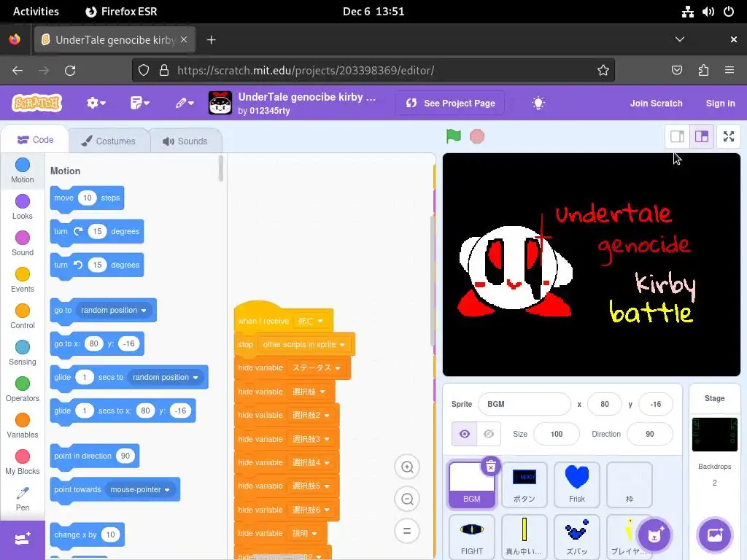Image resolution: width=747 pixels, height=560 pixels.
Task: Select the 枠 sprite thumbnail
Action: coord(629,485)
